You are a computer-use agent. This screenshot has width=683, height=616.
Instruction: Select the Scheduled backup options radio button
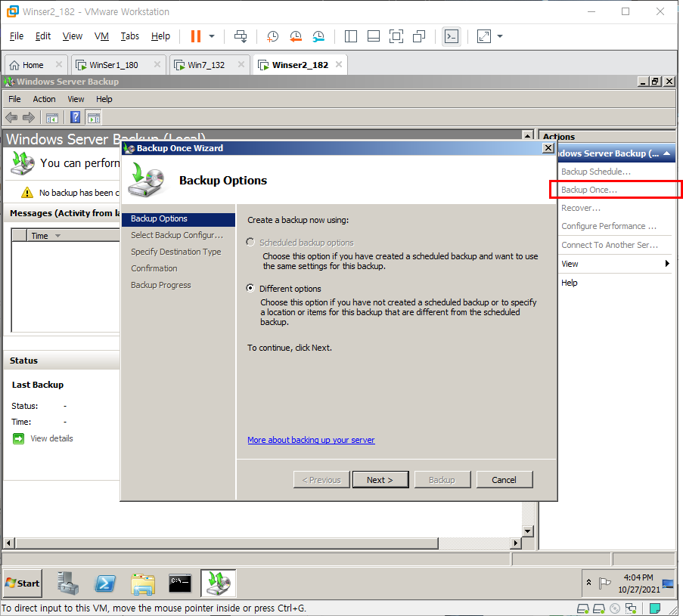coord(250,242)
